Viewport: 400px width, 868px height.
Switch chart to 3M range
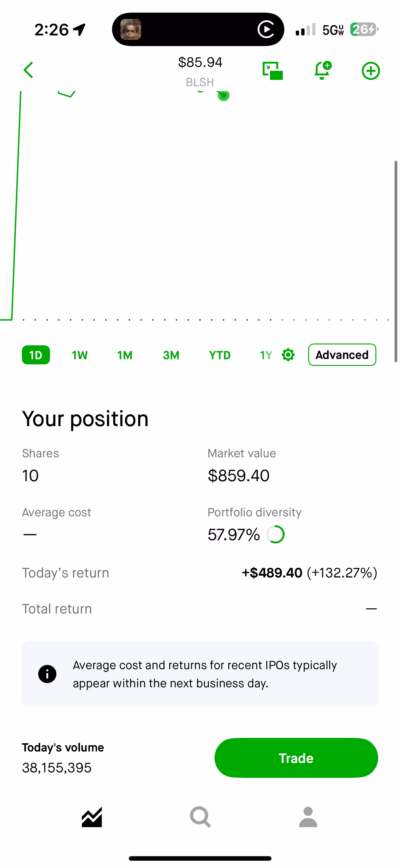click(171, 355)
